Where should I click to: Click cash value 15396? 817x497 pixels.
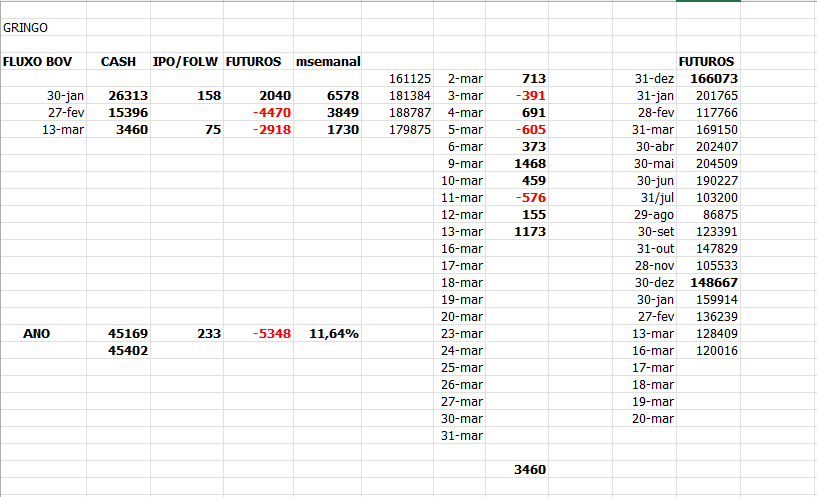[118, 113]
